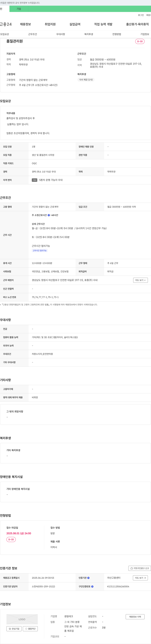Click the 소정숙(055-259-1522) contact text

[x=43, y=587]
